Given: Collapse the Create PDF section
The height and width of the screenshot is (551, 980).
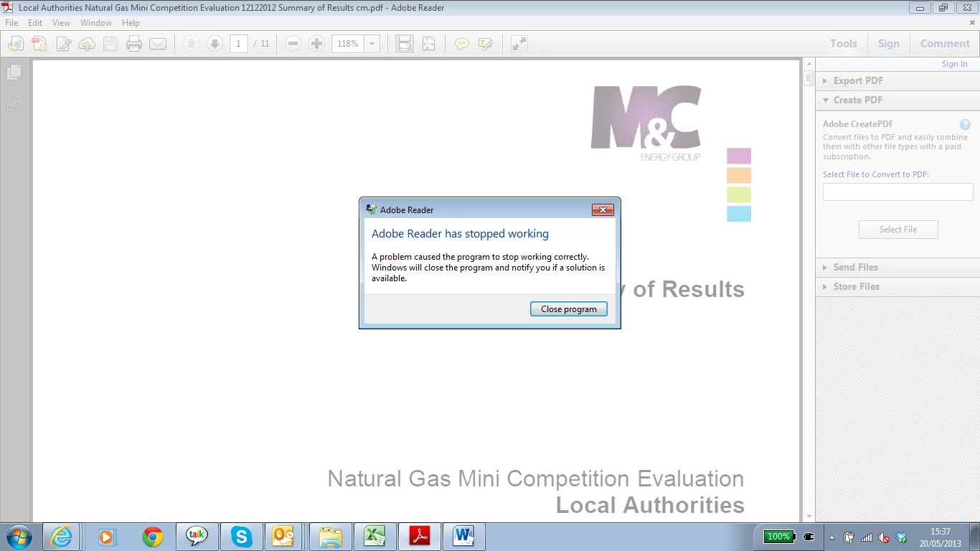Looking at the screenshot, I should [897, 100].
